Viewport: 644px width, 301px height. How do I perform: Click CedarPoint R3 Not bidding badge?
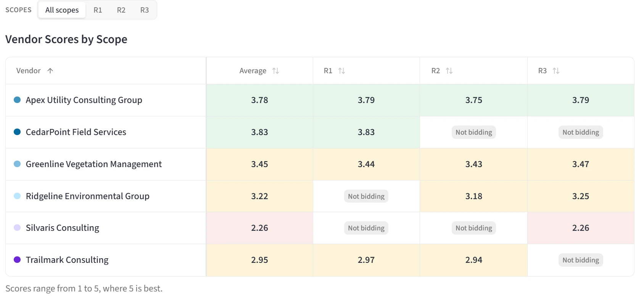point(581,132)
